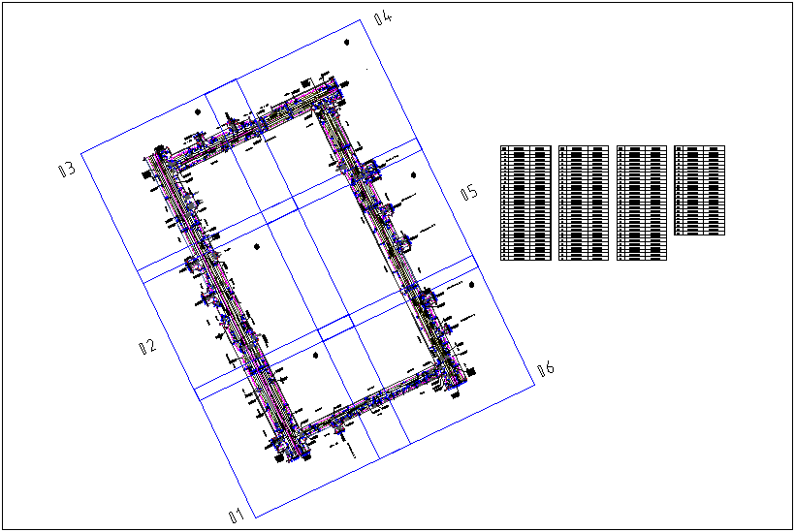Select the sheet label 04
This screenshot has width=795, height=532.
pyautogui.click(x=383, y=17)
